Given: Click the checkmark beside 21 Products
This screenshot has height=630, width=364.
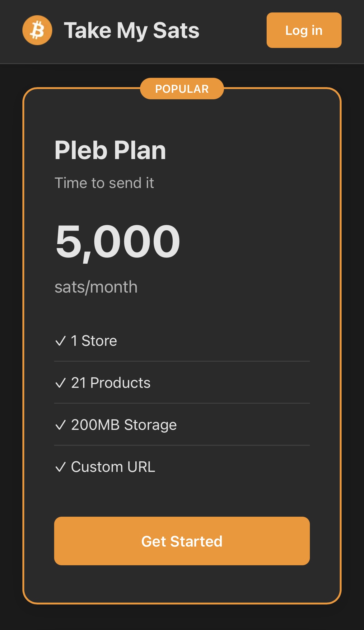Looking at the screenshot, I should [60, 383].
